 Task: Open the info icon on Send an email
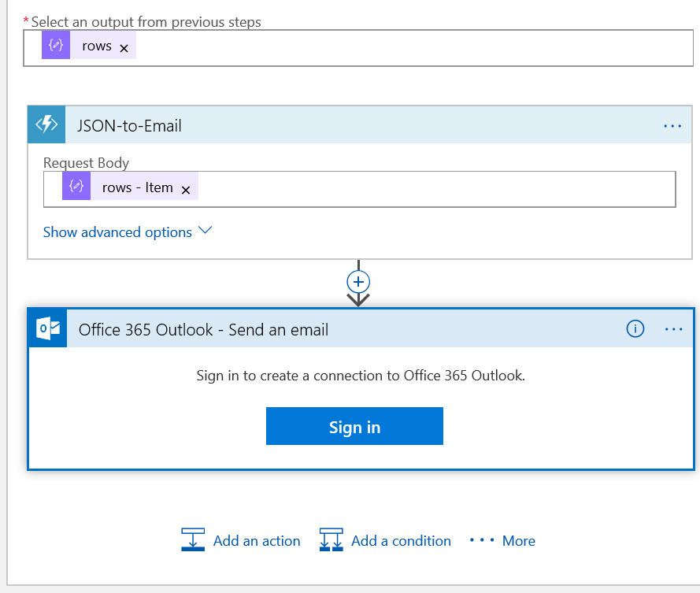point(635,329)
